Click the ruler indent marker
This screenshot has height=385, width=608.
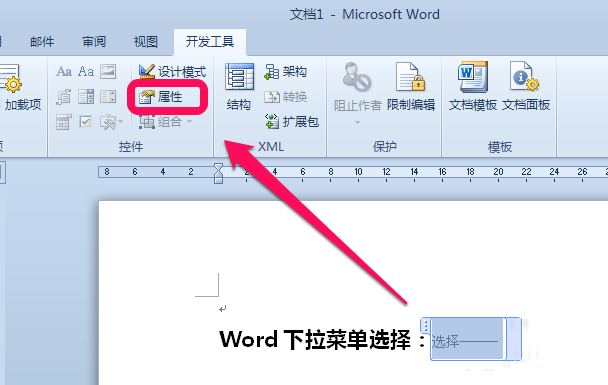click(x=218, y=173)
